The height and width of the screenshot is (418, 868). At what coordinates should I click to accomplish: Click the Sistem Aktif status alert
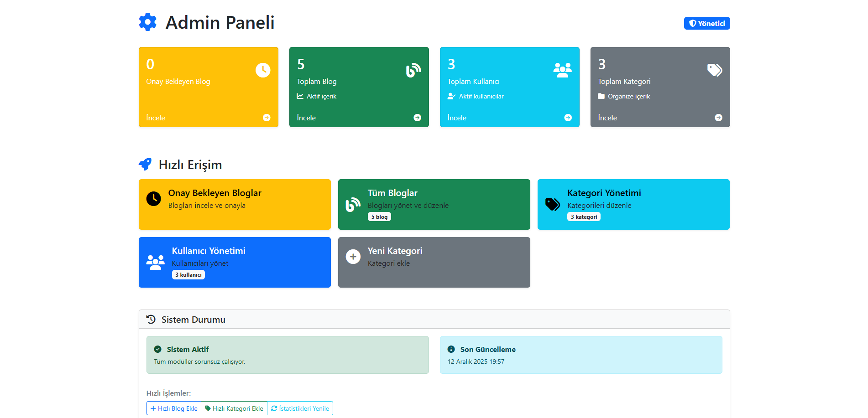[288, 355]
